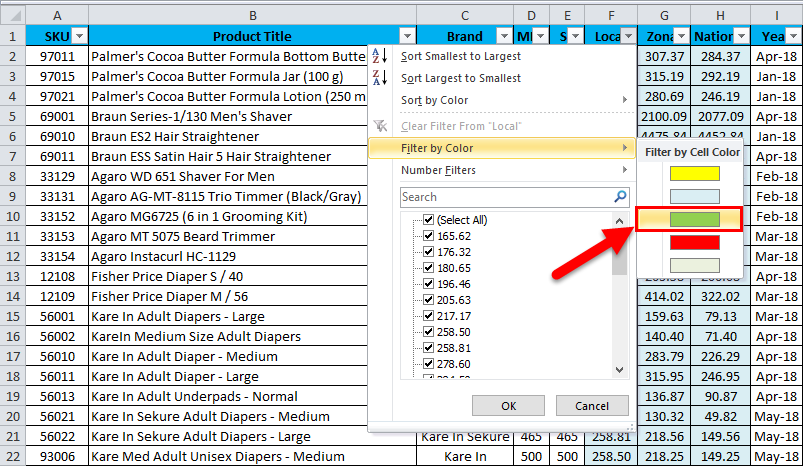This screenshot has height=466, width=803.
Task: Open filter dropdown in column D header
Action: point(540,36)
